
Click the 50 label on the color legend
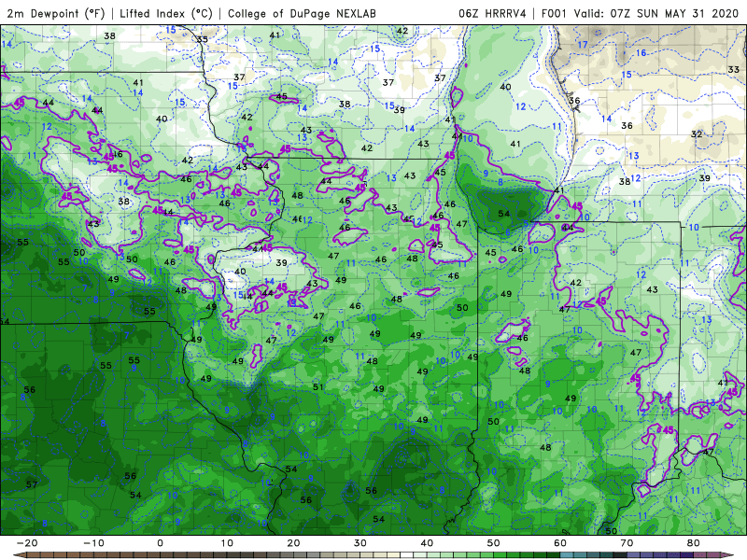coord(494,543)
